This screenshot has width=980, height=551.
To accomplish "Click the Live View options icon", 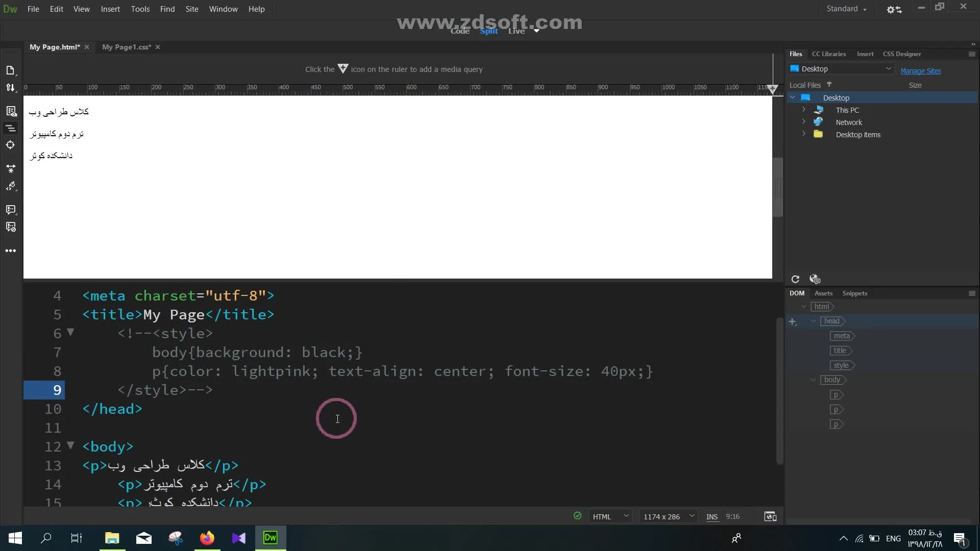I will (x=11, y=111).
